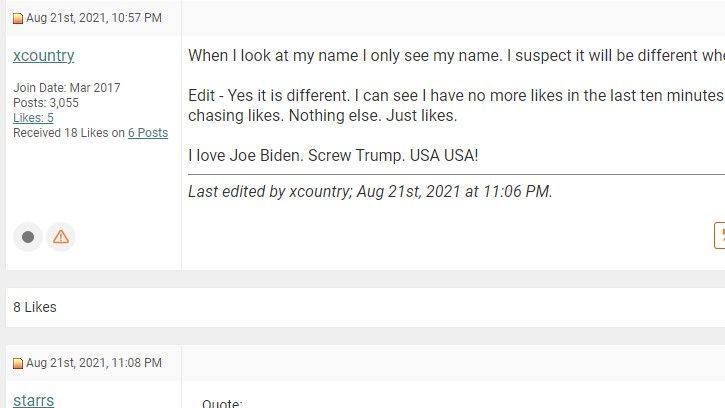This screenshot has width=725, height=408.
Task: Open the "6 Posts" liked posts link
Action: [x=148, y=133]
